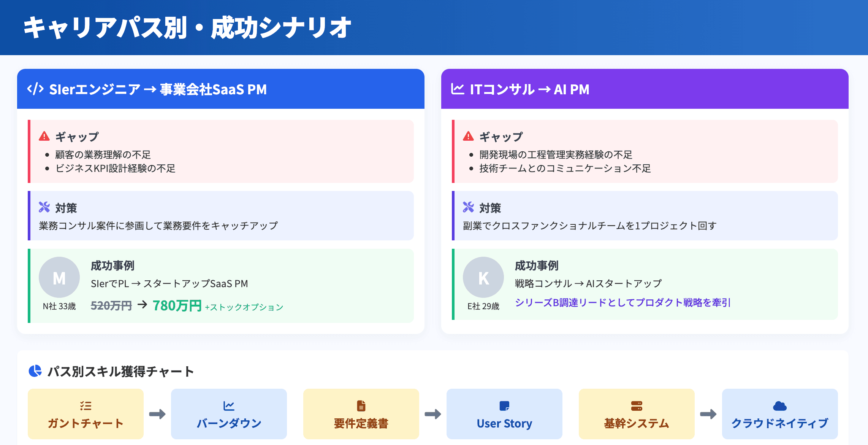Click the chart icon above バーンダウン
The image size is (868, 445).
point(229,406)
